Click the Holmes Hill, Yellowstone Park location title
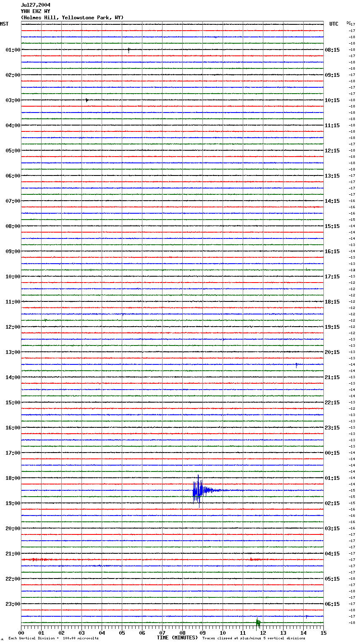 [72, 18]
